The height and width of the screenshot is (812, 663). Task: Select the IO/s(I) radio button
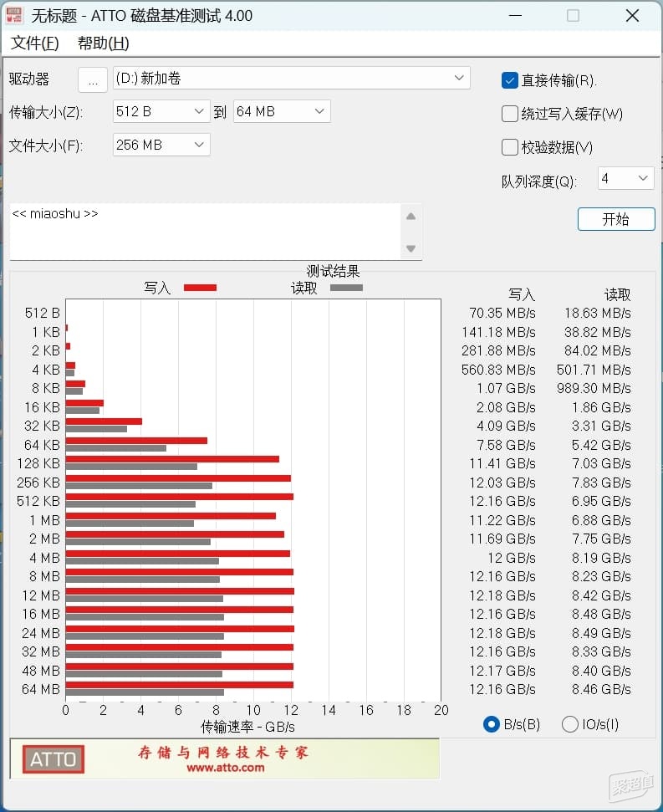click(x=570, y=724)
